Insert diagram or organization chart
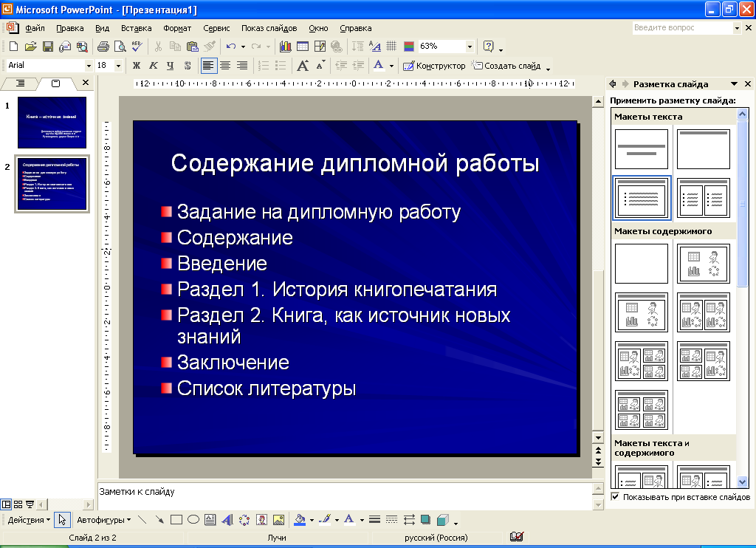The width and height of the screenshot is (756, 548). 244,519
